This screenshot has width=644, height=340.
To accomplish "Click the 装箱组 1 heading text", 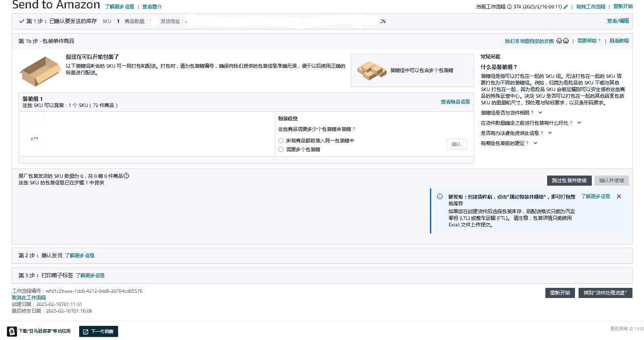I will [33, 99].
